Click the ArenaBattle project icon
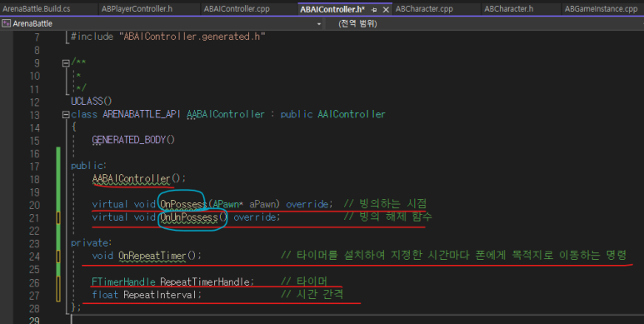The height and width of the screenshot is (324, 644). (6, 23)
